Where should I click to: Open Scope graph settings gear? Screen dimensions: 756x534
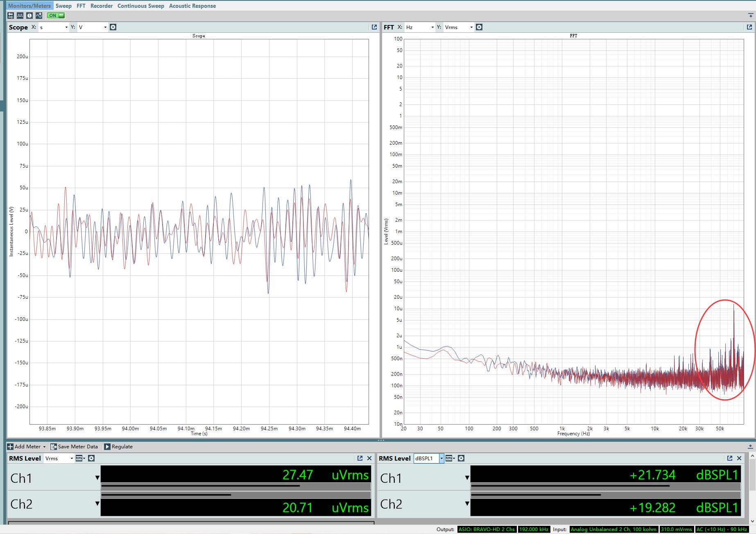113,27
